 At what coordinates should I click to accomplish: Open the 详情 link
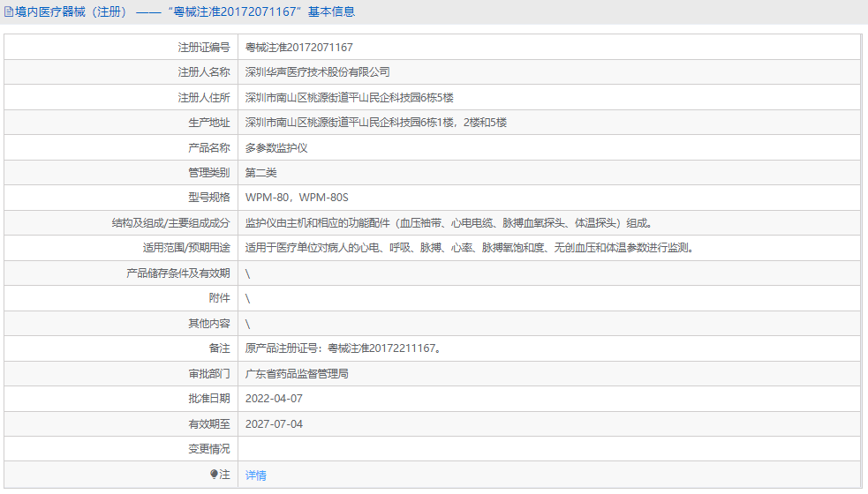click(x=256, y=475)
